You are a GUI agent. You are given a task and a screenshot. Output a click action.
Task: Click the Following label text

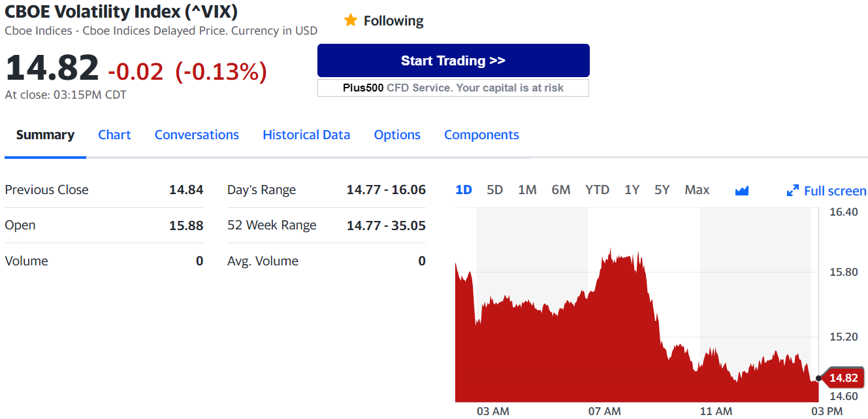point(393,21)
